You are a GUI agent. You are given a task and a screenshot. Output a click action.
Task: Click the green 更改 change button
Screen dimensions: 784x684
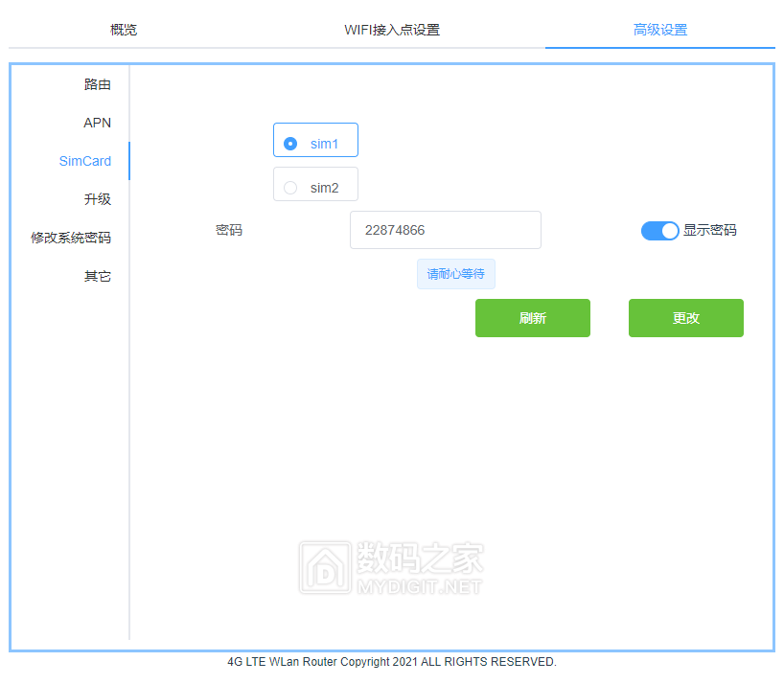pos(686,318)
